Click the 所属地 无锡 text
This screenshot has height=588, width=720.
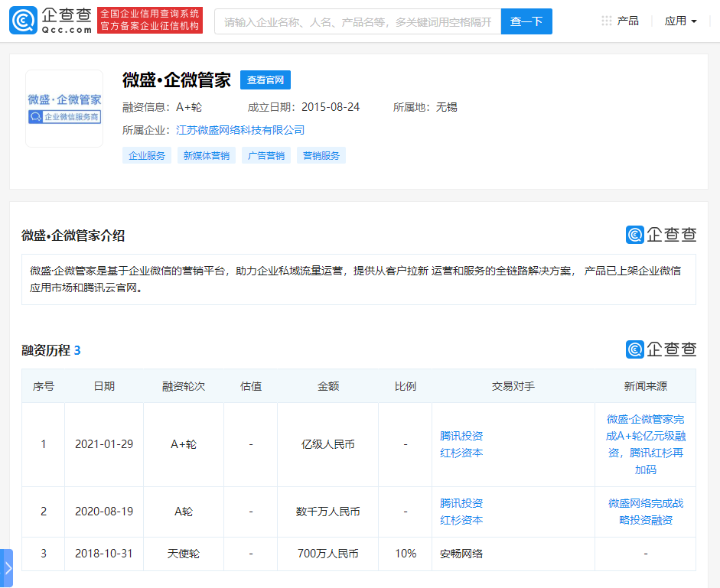[425, 107]
